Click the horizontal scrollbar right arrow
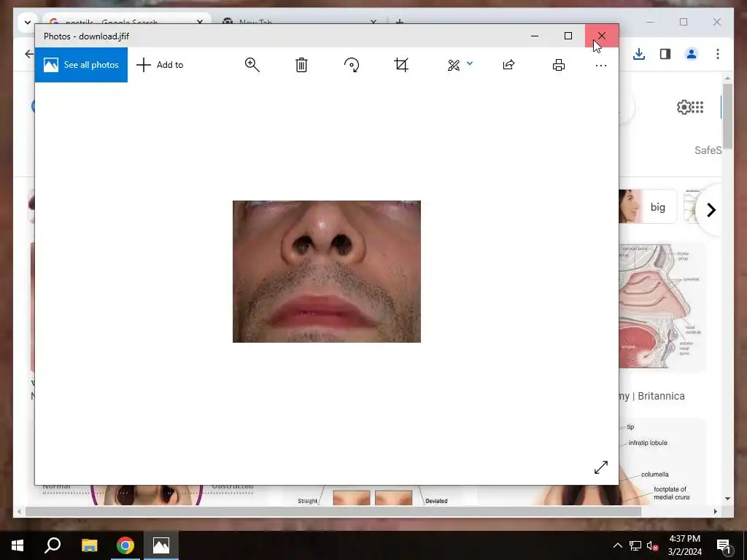The image size is (747, 560). tap(715, 511)
